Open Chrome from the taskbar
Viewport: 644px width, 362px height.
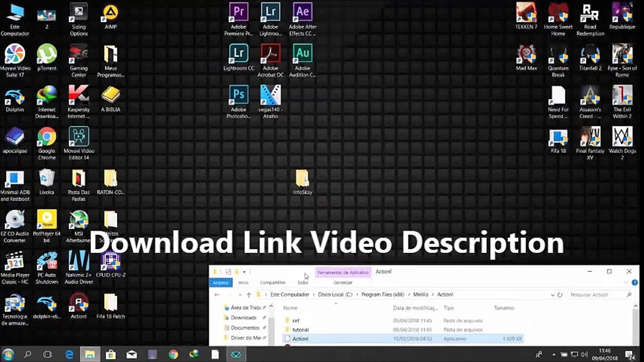click(x=173, y=354)
